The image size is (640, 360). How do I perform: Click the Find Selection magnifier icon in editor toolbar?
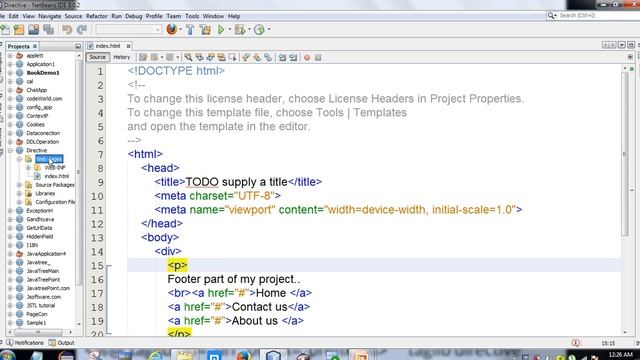coord(188,57)
